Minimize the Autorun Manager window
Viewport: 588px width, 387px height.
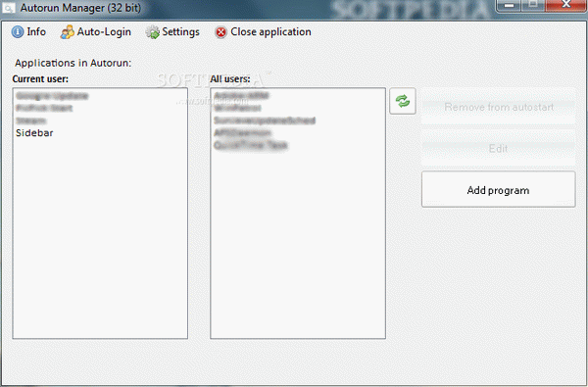coord(509,5)
